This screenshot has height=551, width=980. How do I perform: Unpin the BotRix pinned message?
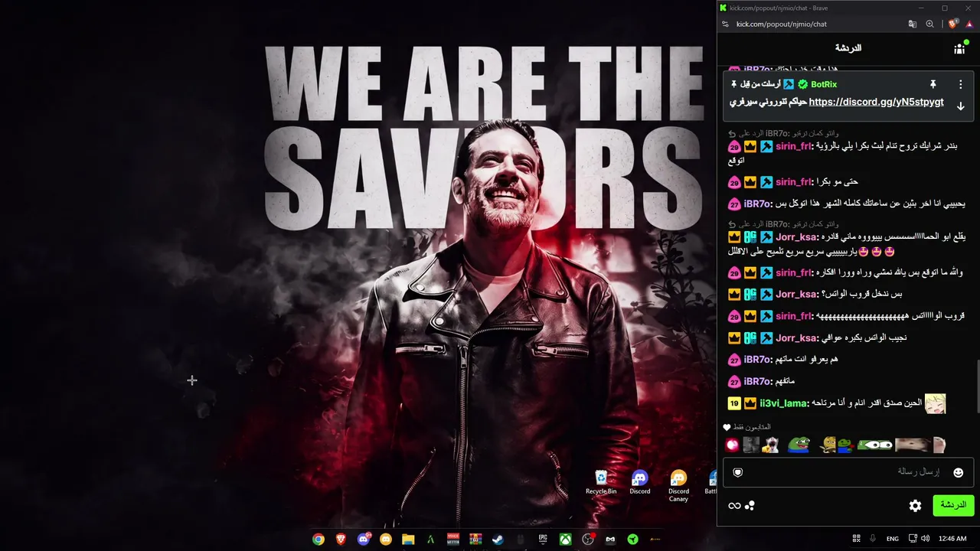(933, 84)
